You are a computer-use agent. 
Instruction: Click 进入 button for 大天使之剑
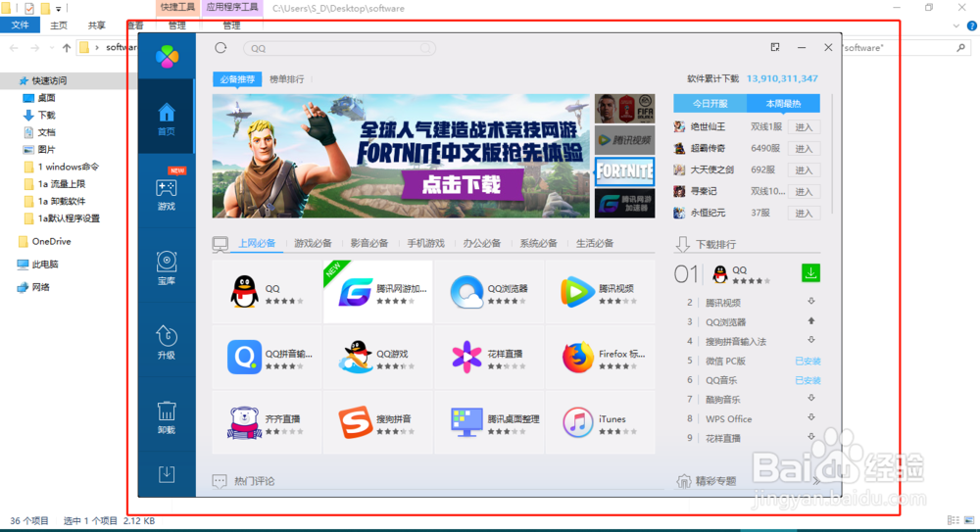[x=804, y=170]
